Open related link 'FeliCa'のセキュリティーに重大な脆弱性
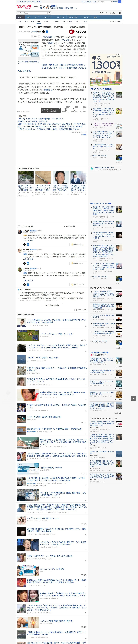This screenshot has width=138, height=644. (41, 119)
